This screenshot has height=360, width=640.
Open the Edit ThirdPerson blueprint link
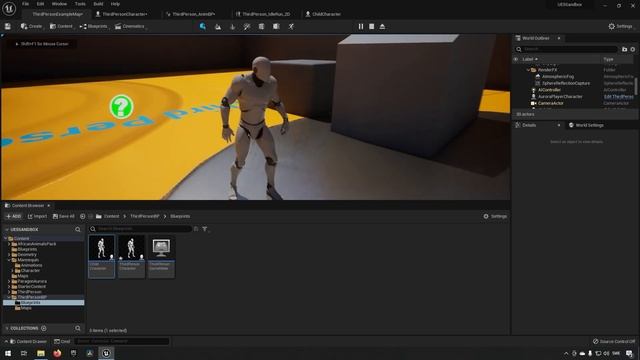tap(619, 97)
